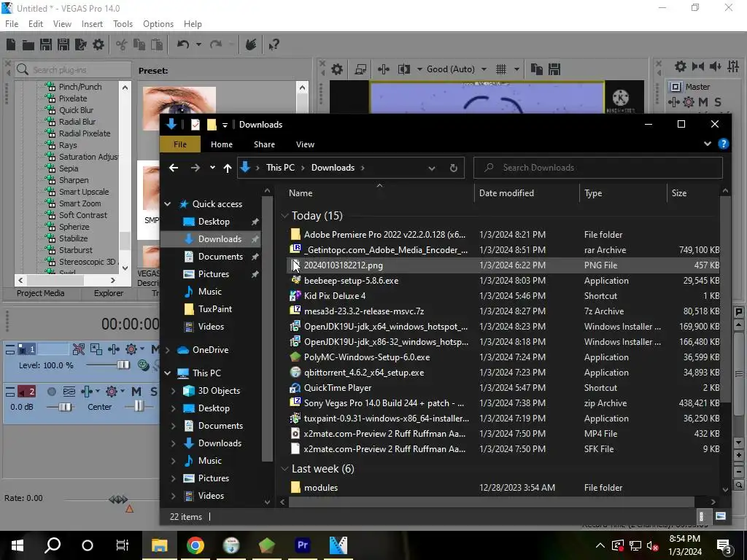747x560 pixels.
Task: Collapse the Last week (6) file group
Action: (285, 469)
